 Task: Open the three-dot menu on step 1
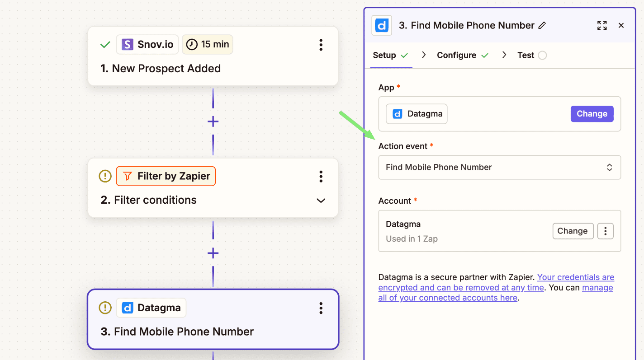[321, 45]
